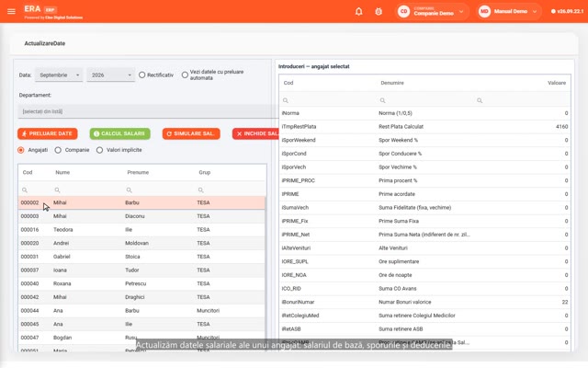The width and height of the screenshot is (588, 368).
Task: Sort by the Grup column header
Action: coord(204,172)
